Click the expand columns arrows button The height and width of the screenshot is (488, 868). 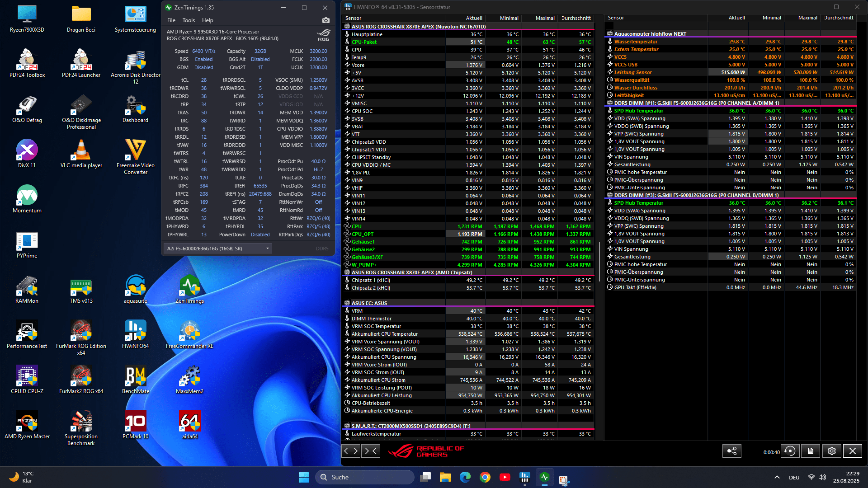tap(351, 451)
